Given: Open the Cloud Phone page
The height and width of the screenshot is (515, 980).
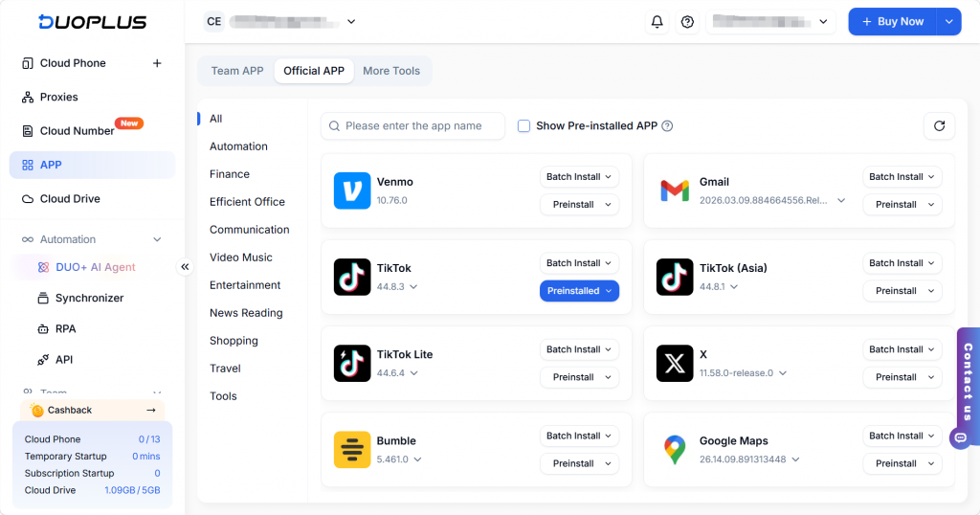Looking at the screenshot, I should 73,63.
